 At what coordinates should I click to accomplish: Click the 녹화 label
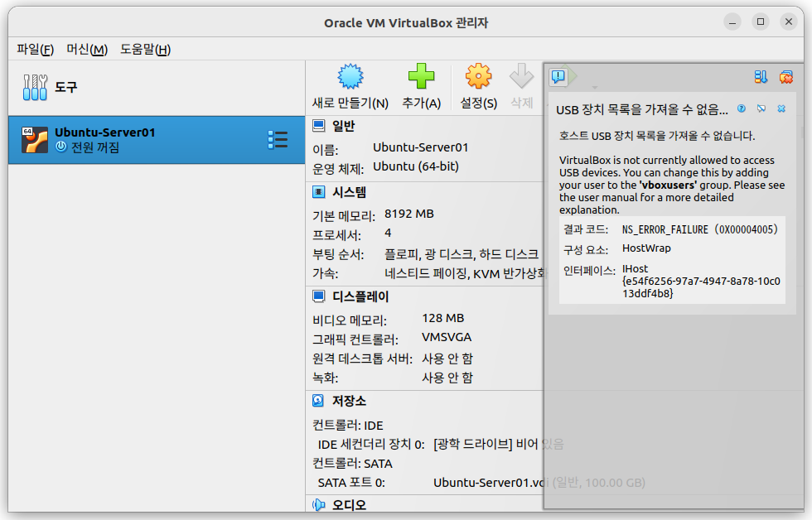pyautogui.click(x=325, y=378)
